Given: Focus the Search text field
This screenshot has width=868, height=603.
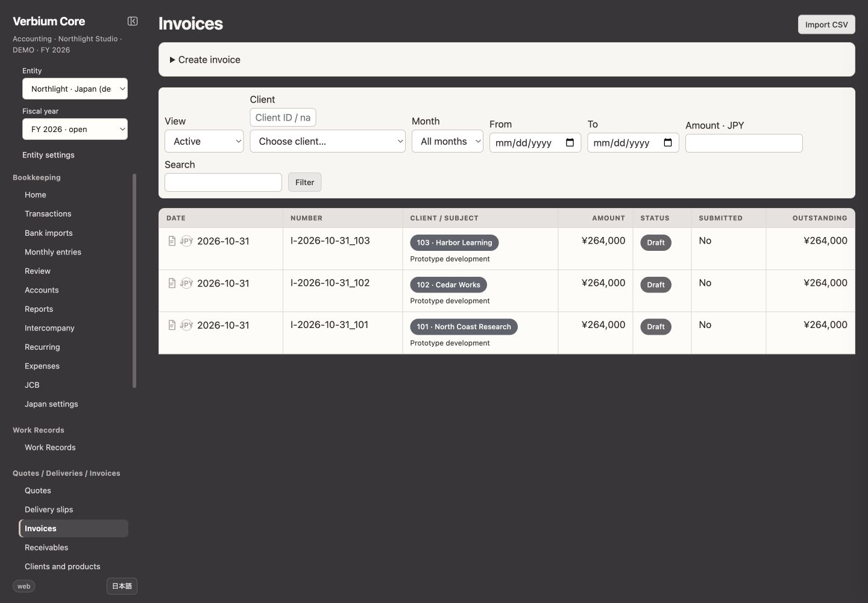Looking at the screenshot, I should 223,182.
